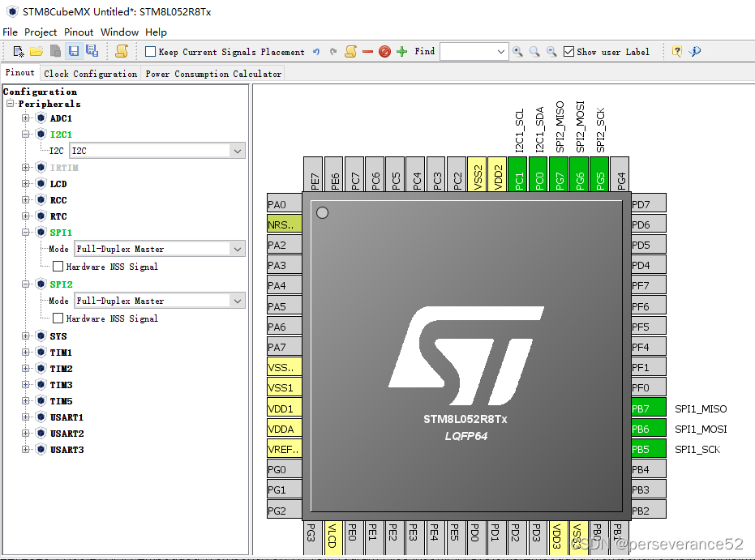Click the Find button
This screenshot has width=755, height=560.
(424, 51)
